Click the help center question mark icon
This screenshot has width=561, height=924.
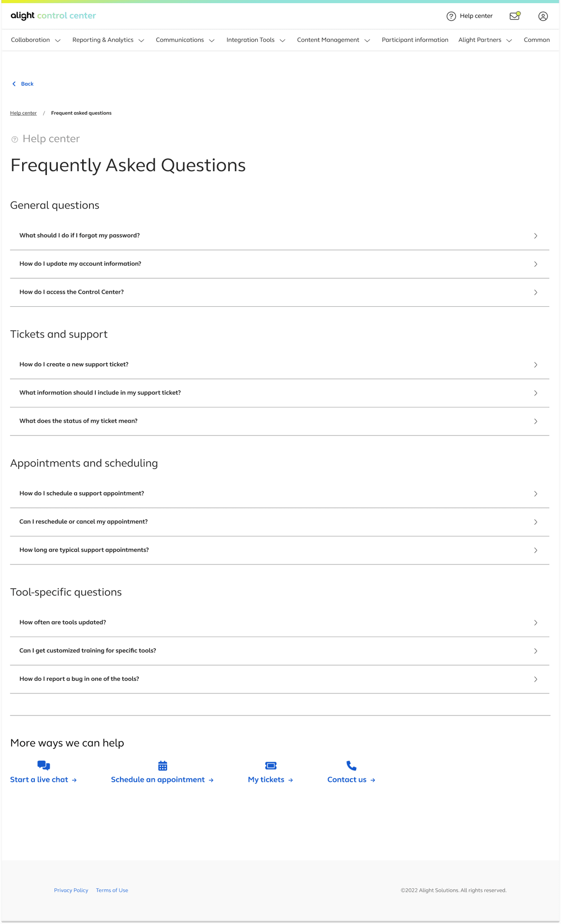point(451,16)
